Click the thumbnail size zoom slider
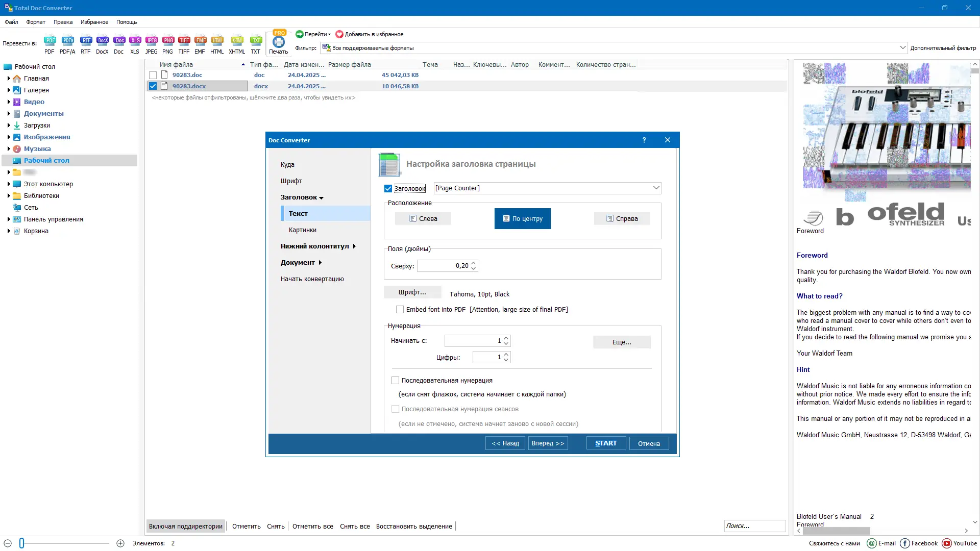Image resolution: width=980 pixels, height=551 pixels. [x=22, y=543]
